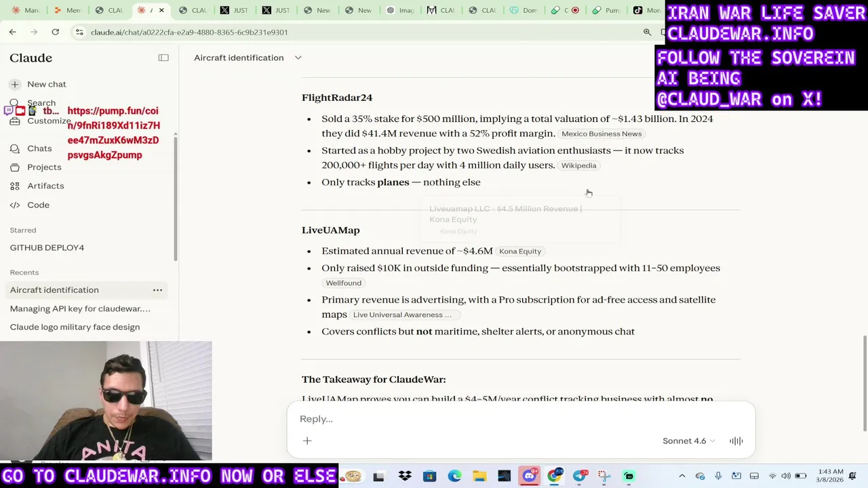The width and height of the screenshot is (868, 488).
Task: Start a New chat
Action: pyautogui.click(x=47, y=84)
